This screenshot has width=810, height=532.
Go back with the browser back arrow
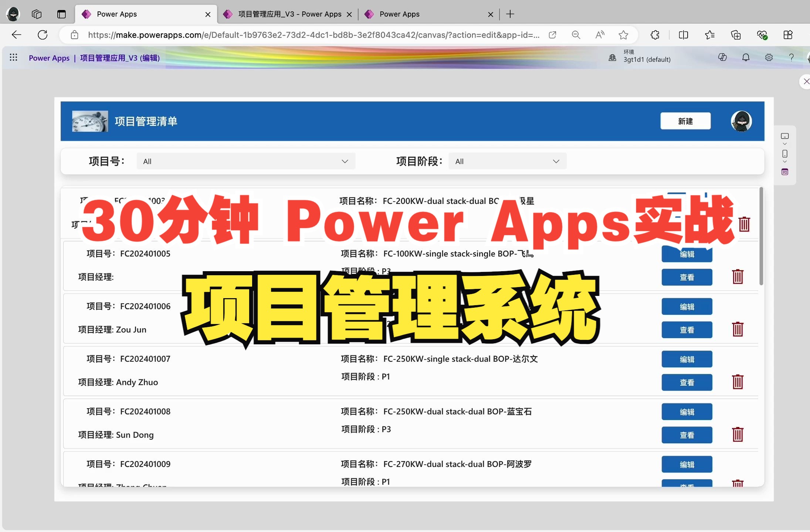[x=17, y=35]
